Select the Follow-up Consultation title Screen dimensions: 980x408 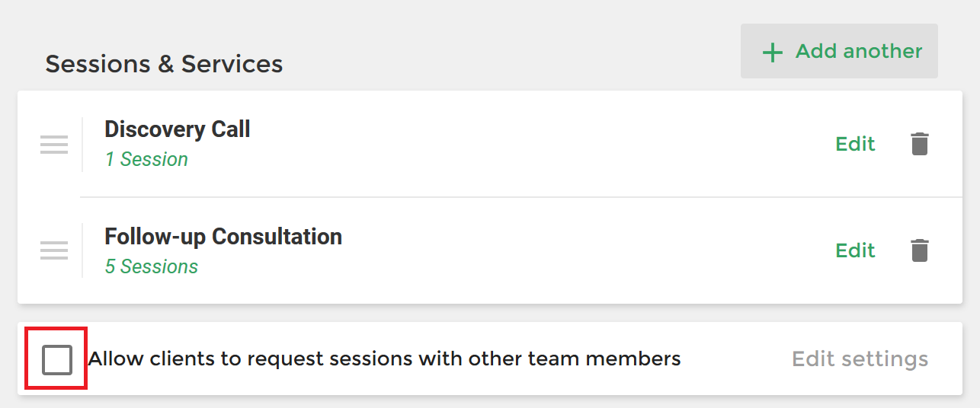click(223, 237)
